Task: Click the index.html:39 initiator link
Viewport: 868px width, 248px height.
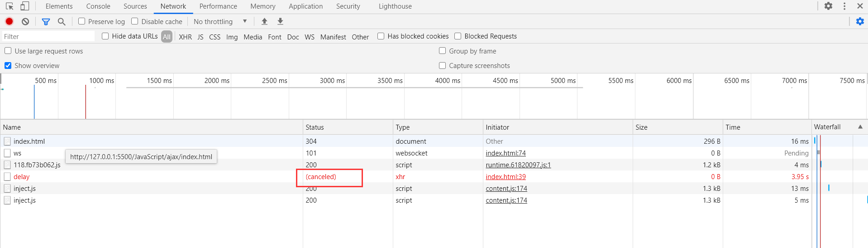Action: [506, 177]
